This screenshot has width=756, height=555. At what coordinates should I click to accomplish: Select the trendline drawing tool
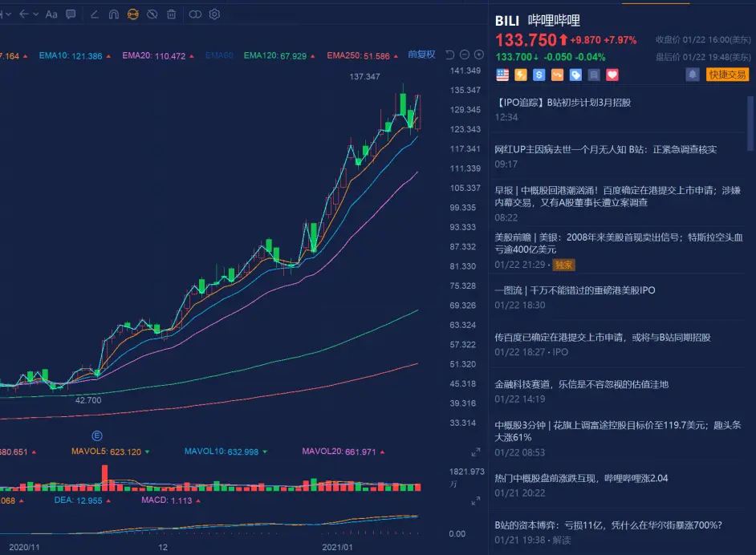[x=94, y=14]
